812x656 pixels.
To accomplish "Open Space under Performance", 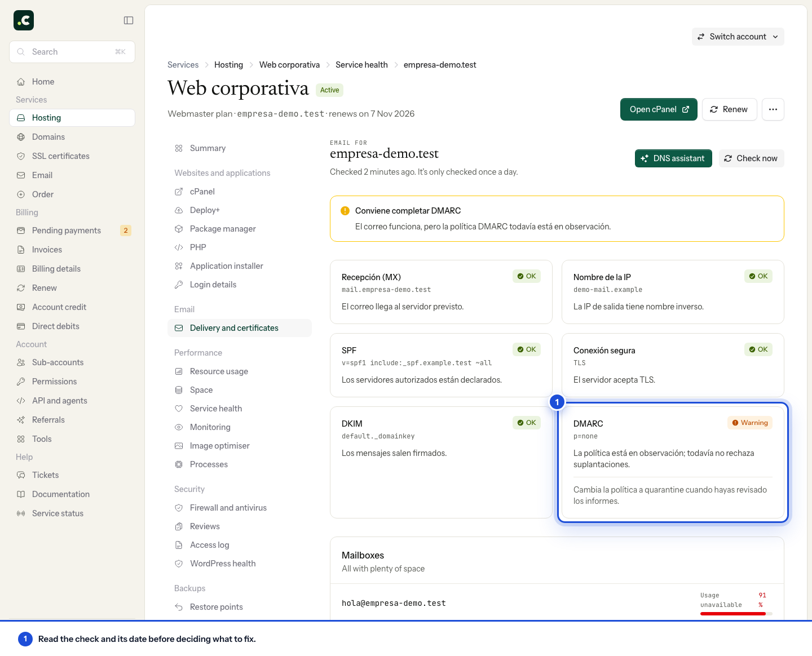I will 240,390.
